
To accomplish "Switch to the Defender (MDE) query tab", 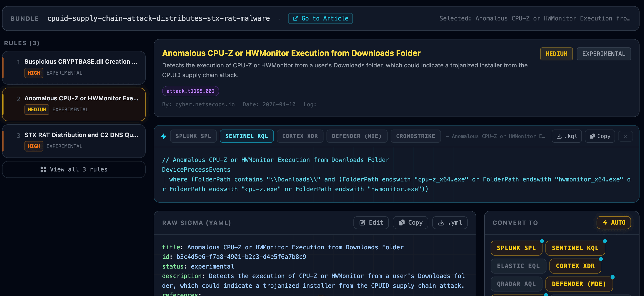I will tap(357, 136).
